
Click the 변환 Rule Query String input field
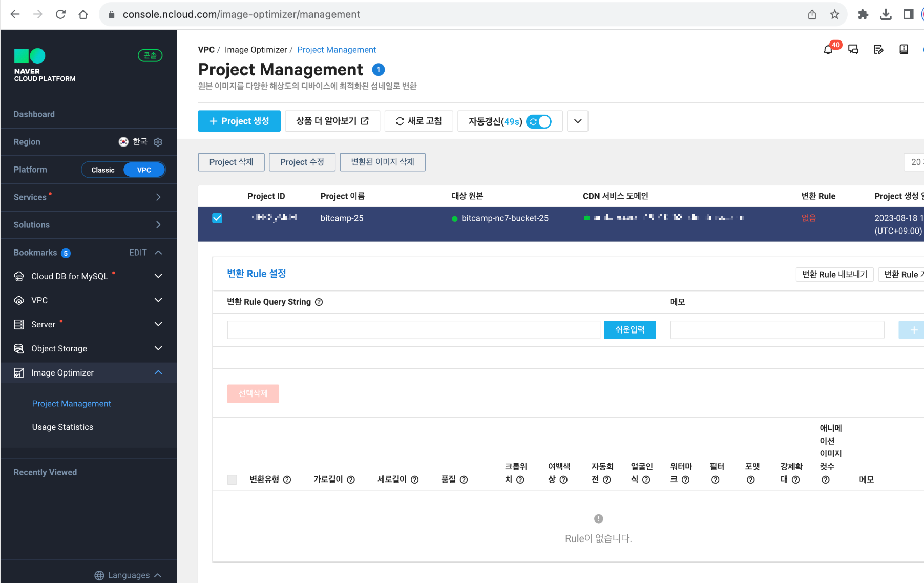[413, 330]
